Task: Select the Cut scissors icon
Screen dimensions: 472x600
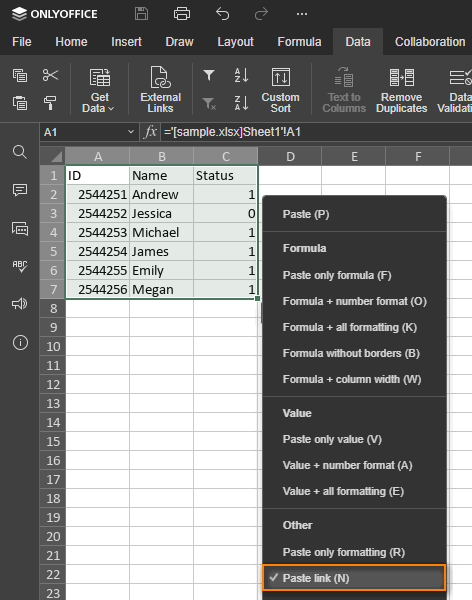Action: pyautogui.click(x=50, y=75)
